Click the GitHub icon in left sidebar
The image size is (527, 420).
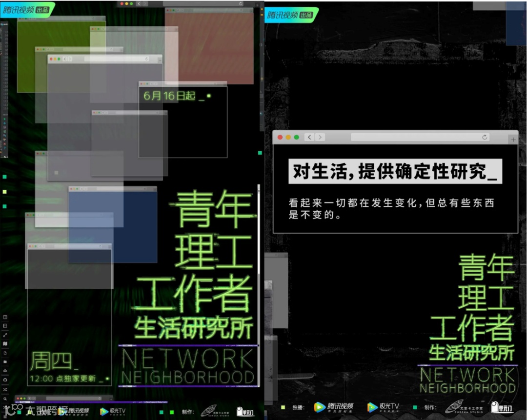click(5, 380)
